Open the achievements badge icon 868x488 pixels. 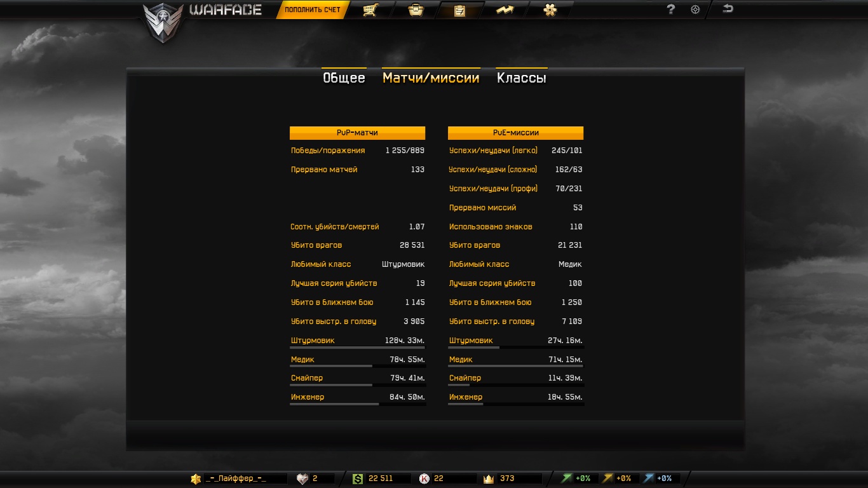pyautogui.click(x=550, y=10)
